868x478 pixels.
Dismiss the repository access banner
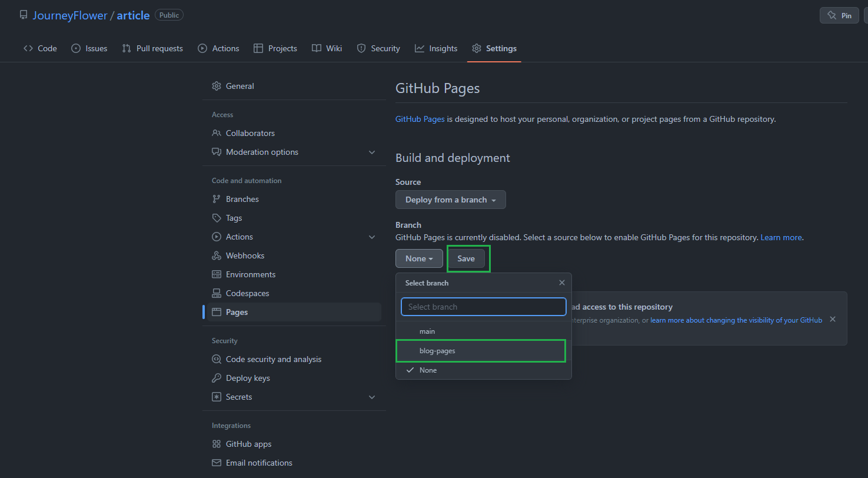tap(833, 319)
